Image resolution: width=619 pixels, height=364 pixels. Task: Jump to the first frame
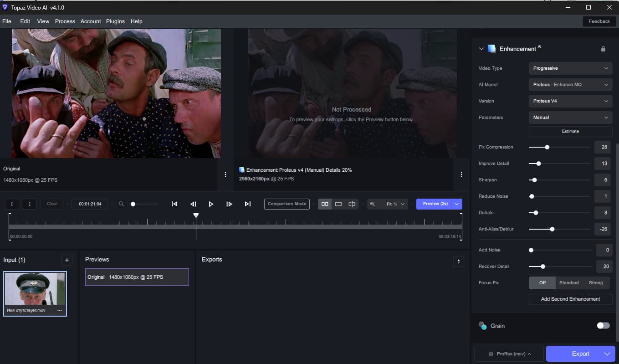(174, 204)
